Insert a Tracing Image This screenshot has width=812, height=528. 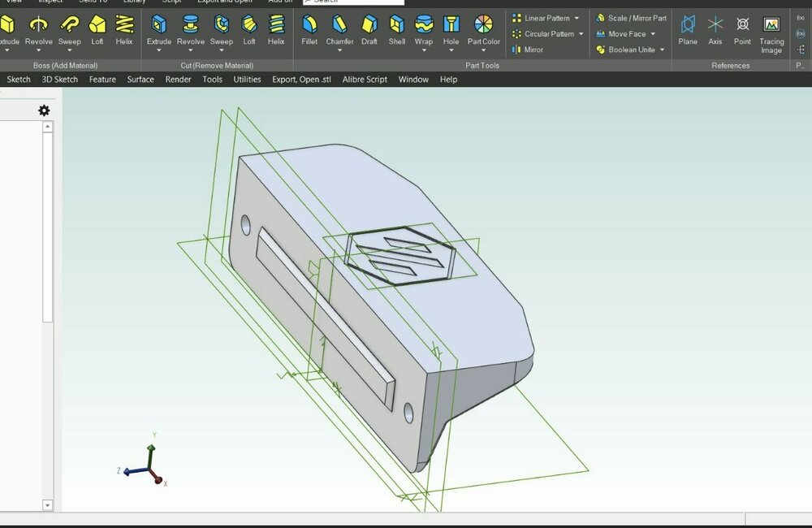[x=771, y=34]
